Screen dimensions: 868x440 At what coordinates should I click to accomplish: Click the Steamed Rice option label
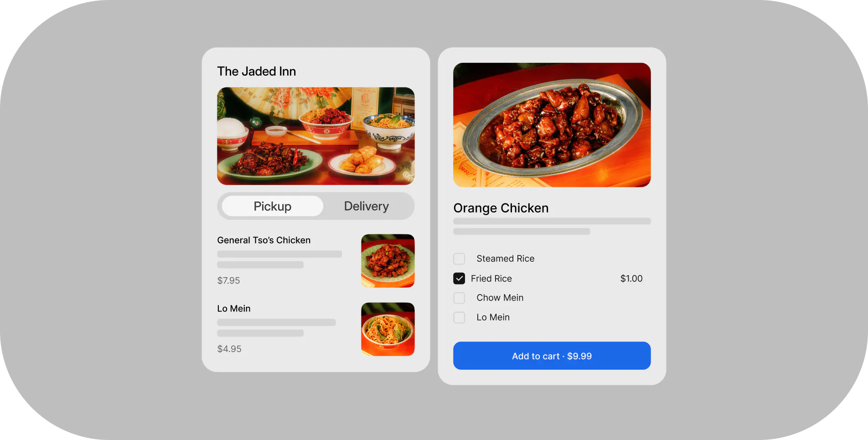506,259
